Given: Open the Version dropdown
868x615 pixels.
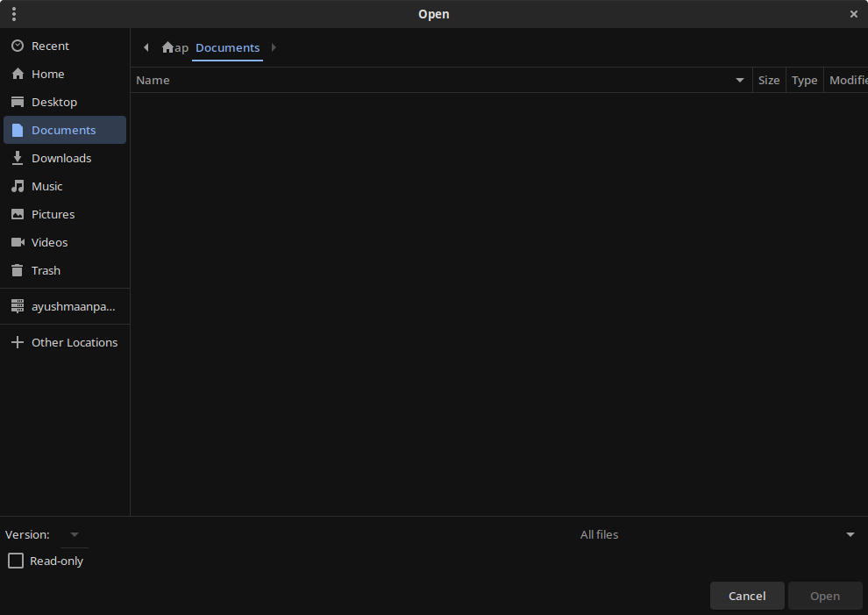Looking at the screenshot, I should [x=75, y=534].
